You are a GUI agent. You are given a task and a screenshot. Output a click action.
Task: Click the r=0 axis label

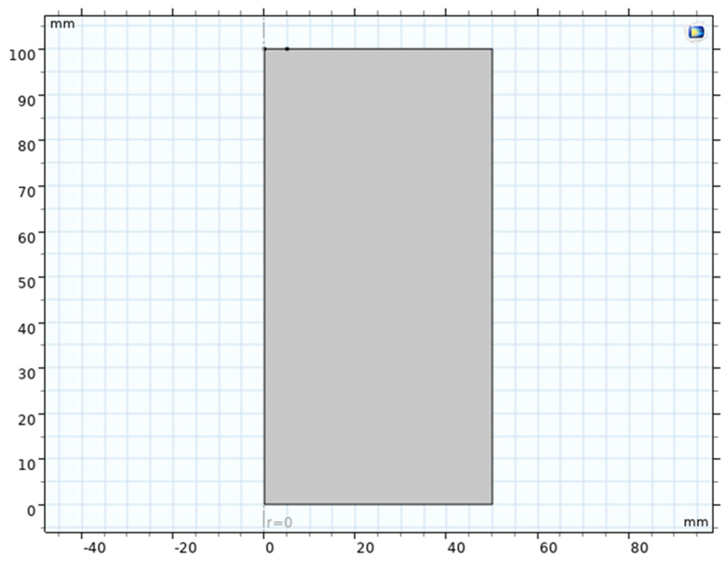(279, 523)
